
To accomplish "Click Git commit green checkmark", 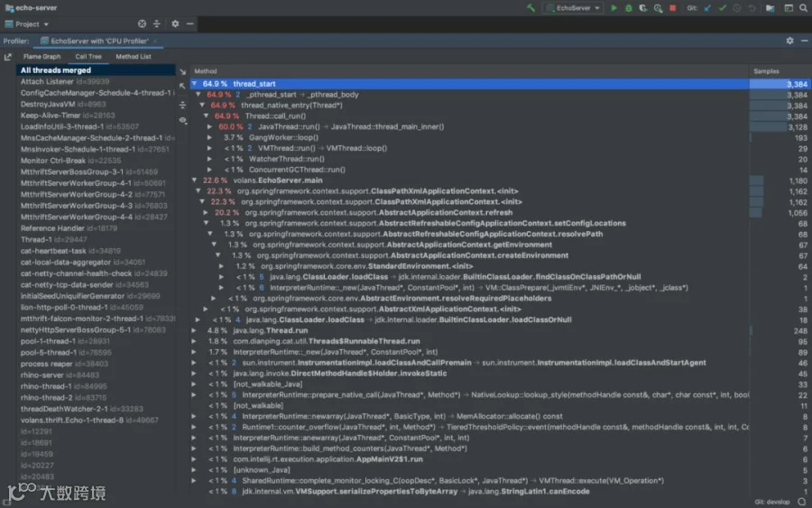I will pos(723,8).
